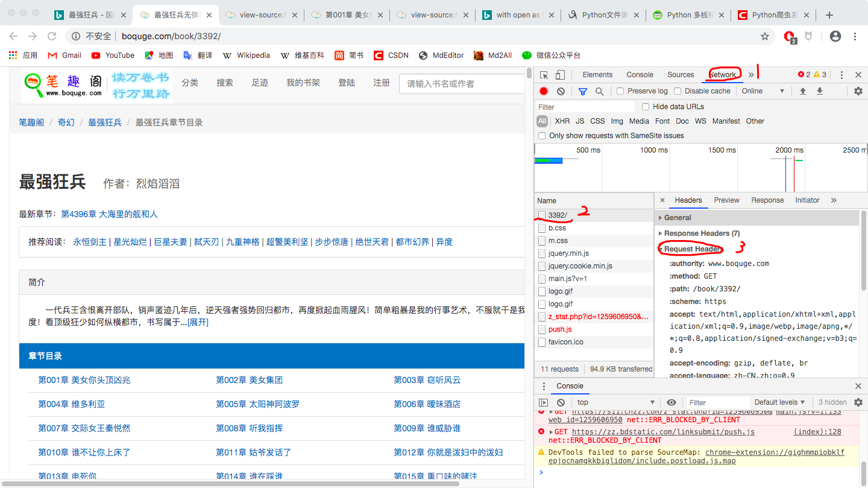The height and width of the screenshot is (488, 868).
Task: Close the request details pane
Action: click(x=662, y=200)
